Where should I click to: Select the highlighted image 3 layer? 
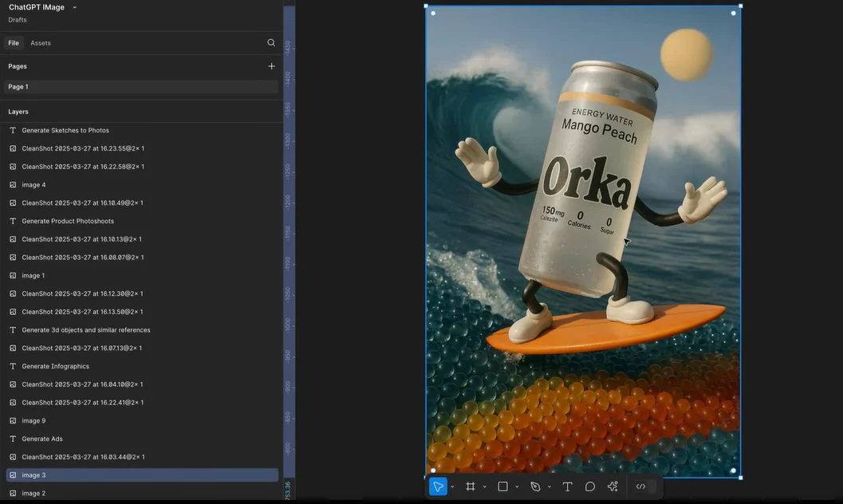click(x=142, y=475)
